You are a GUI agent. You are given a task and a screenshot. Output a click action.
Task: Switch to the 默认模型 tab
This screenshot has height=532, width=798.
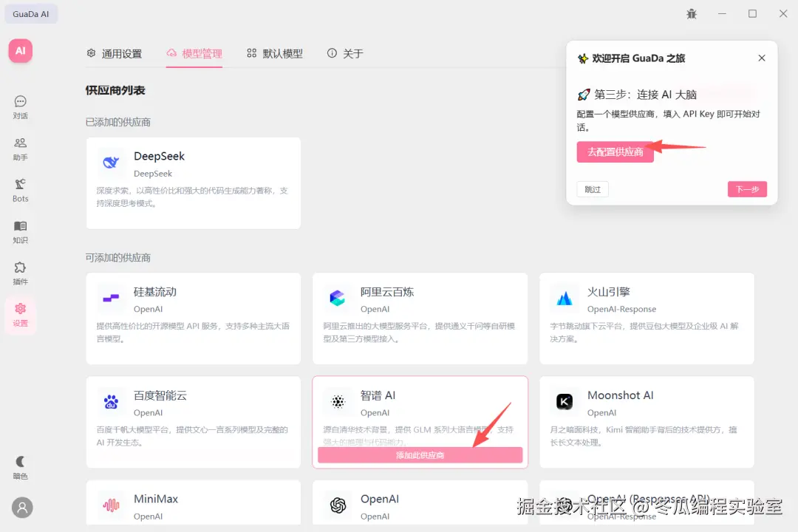pos(275,53)
